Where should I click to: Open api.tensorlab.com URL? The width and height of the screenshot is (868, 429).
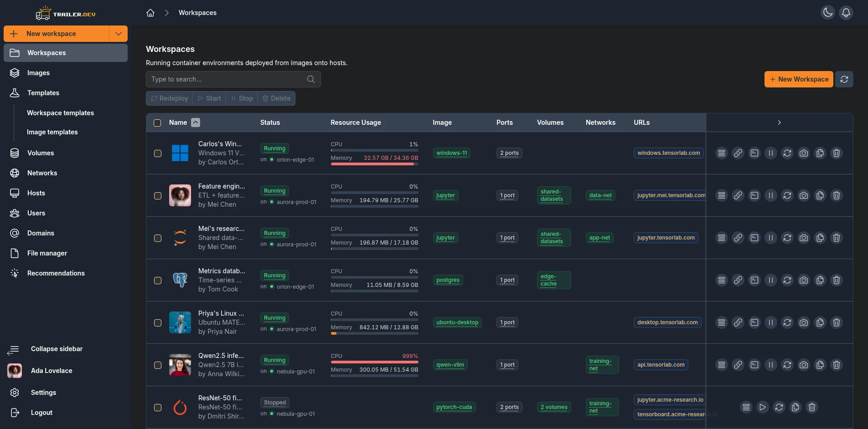point(661,365)
